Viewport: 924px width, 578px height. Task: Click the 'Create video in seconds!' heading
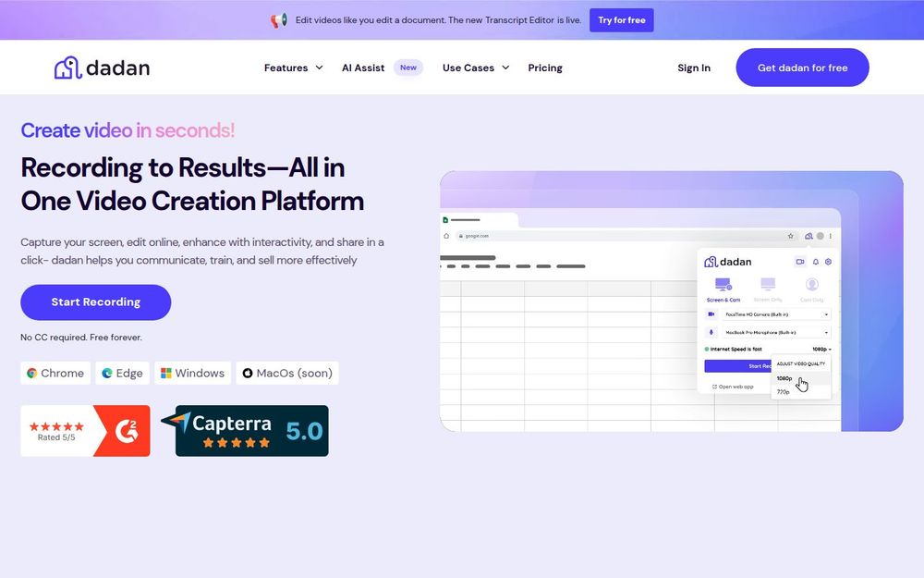[128, 130]
